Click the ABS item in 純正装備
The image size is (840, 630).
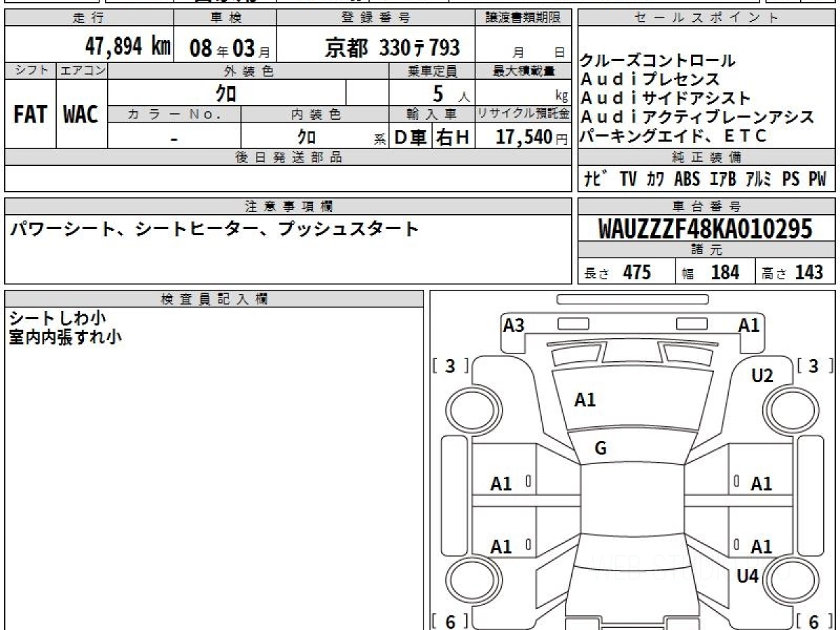687,179
